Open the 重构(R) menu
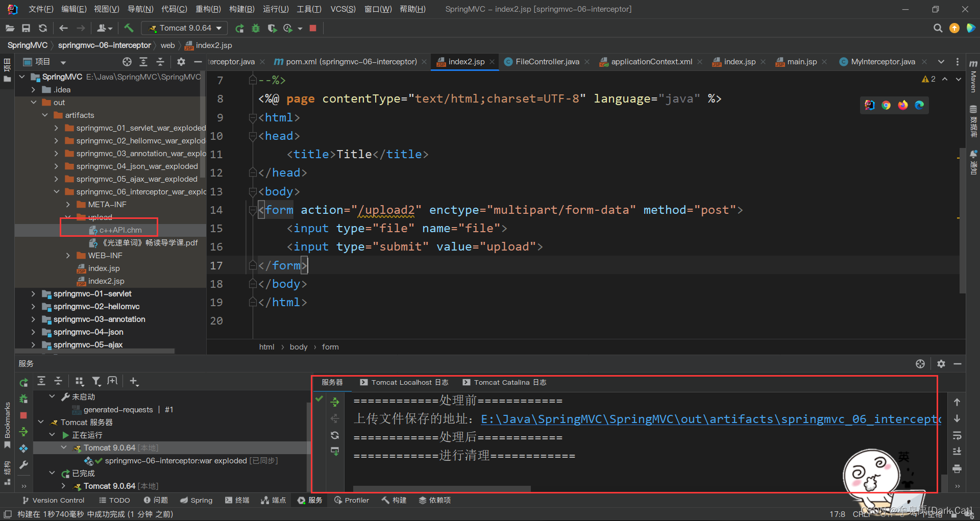980x521 pixels. coord(208,9)
